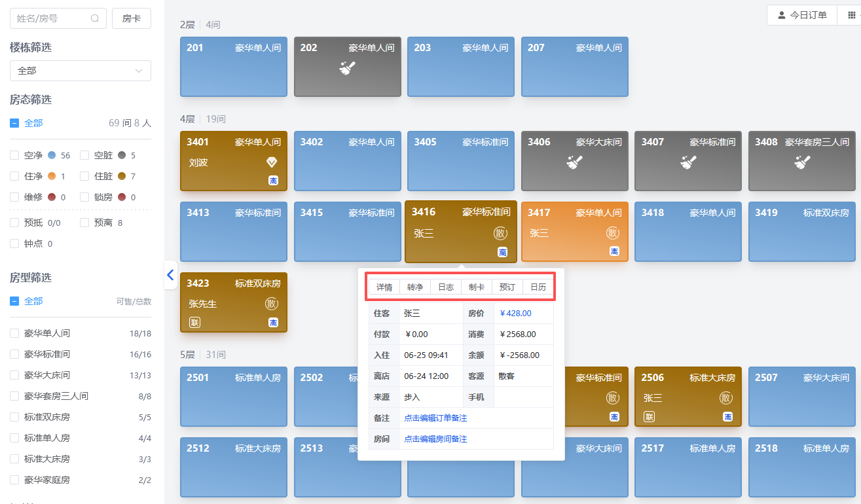Check the 空脏 room status filter
861x504 pixels.
84,156
